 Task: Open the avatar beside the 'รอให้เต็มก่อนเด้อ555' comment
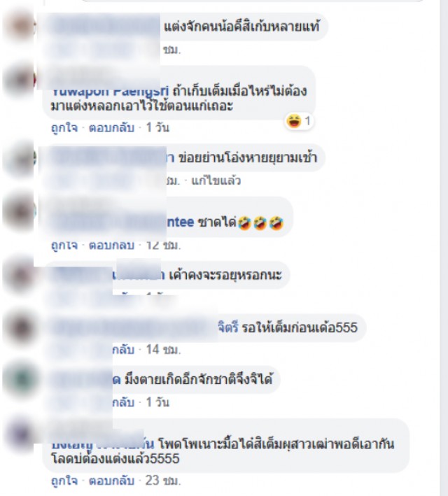point(20,328)
